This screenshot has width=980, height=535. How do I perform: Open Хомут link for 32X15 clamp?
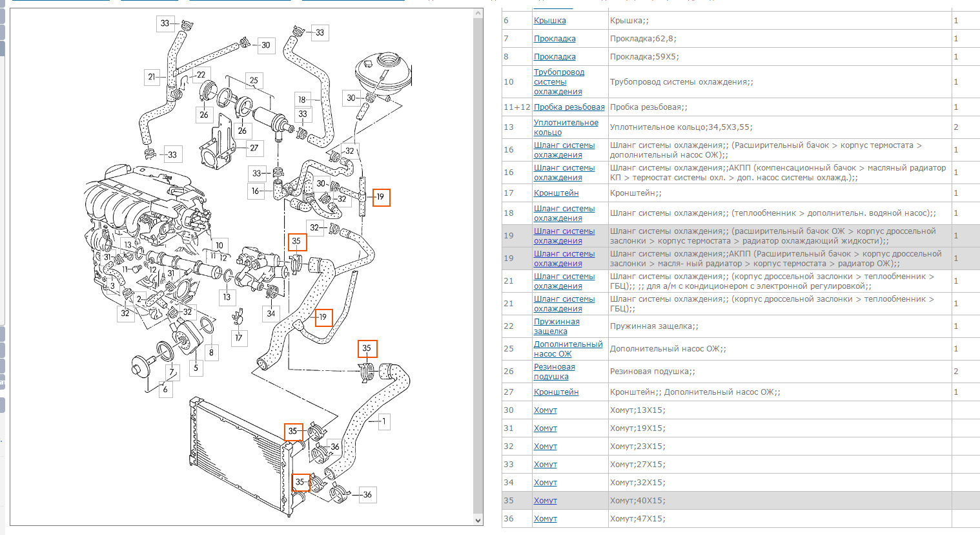point(546,483)
